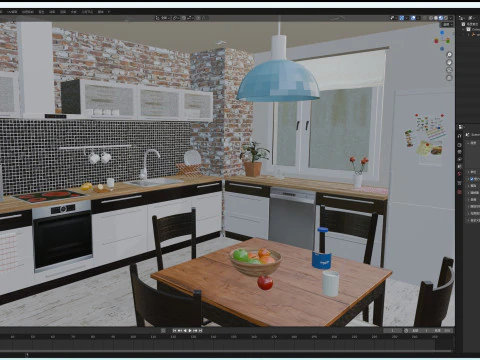Click the red X axis on navigation gizmo

pos(436,41)
